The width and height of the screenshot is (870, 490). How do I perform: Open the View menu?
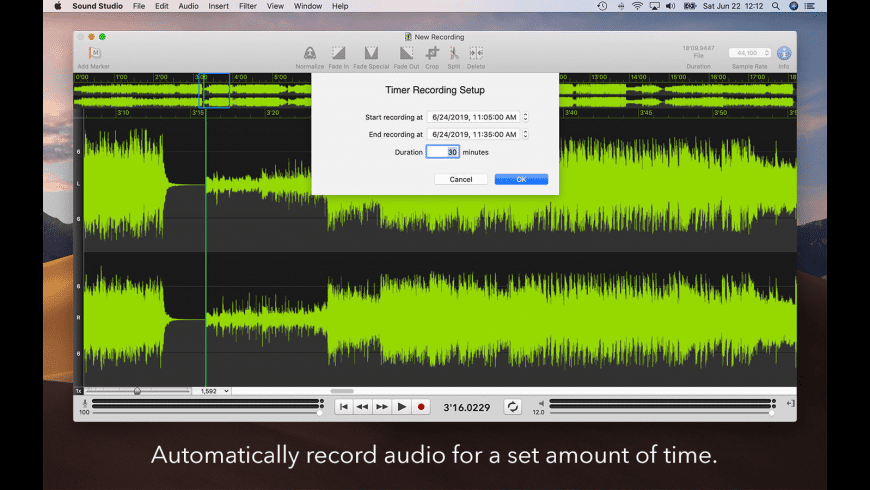[x=275, y=6]
